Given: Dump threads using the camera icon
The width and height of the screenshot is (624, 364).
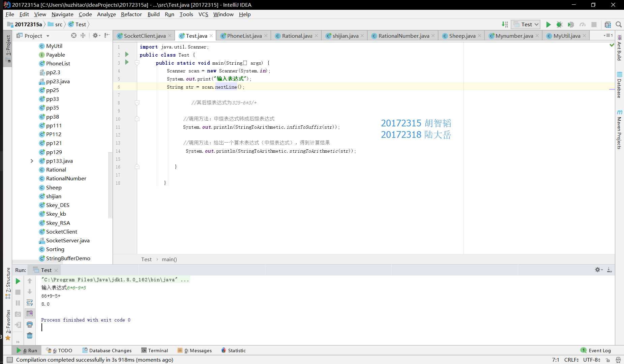Looking at the screenshot, I should 18,314.
